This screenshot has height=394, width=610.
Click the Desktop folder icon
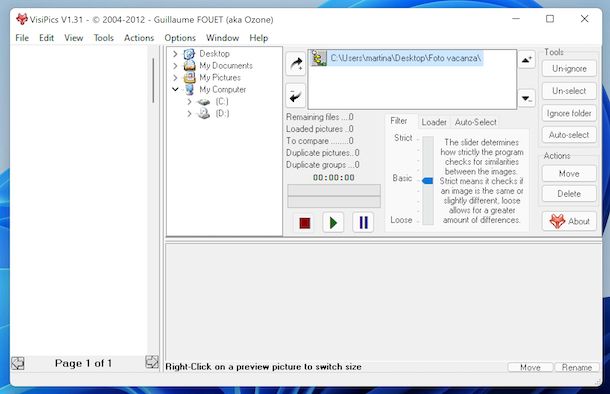coord(189,54)
